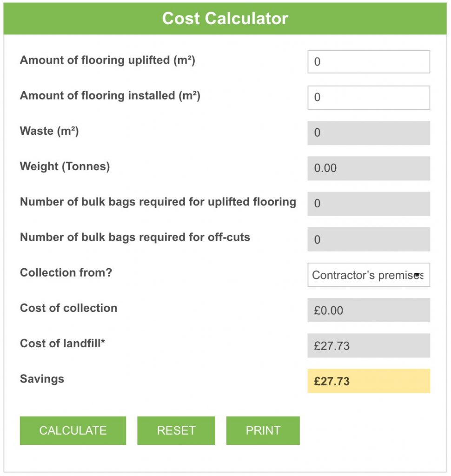
Task: Click the Amount of flooring installed label
Action: click(x=110, y=96)
